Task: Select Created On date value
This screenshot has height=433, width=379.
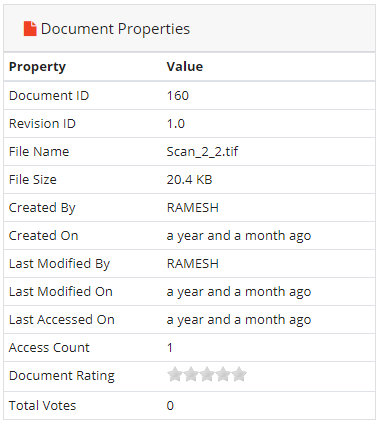Action: coord(239,236)
